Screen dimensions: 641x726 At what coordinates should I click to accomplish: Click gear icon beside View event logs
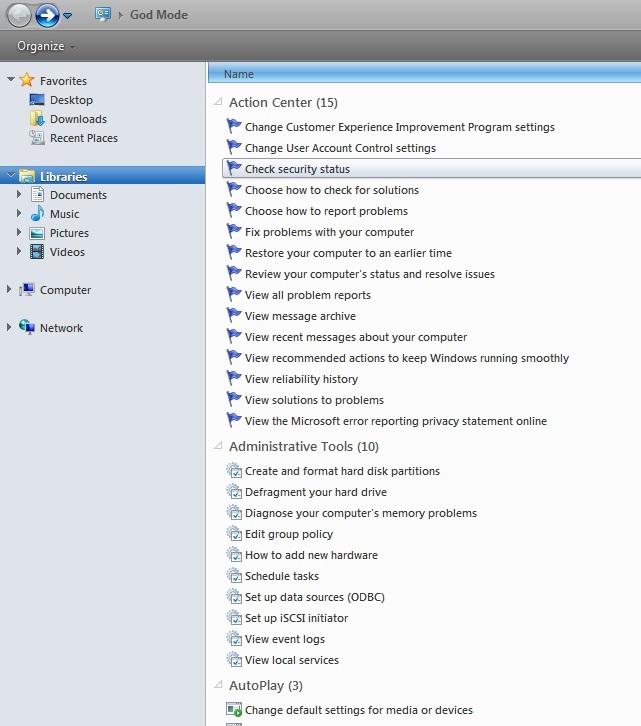pos(234,638)
